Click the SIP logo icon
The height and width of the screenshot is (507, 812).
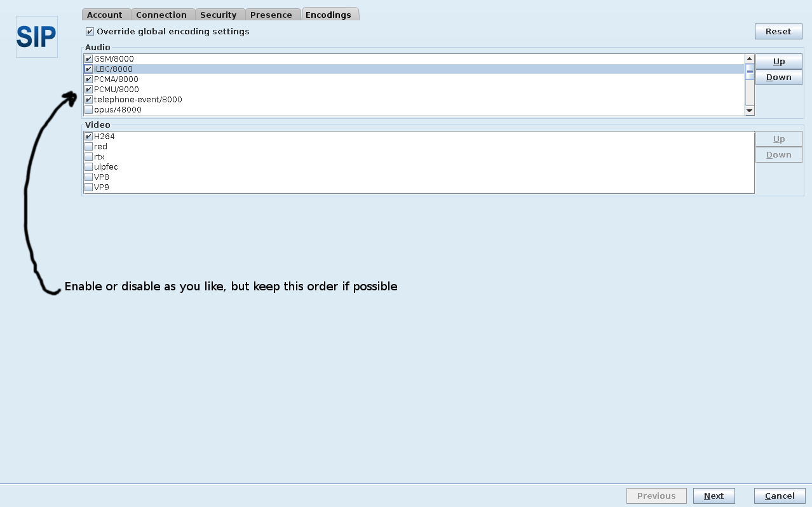[36, 37]
